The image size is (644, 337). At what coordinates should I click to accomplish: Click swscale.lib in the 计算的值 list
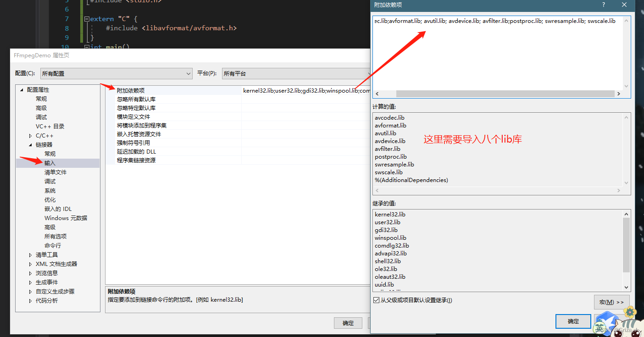pyautogui.click(x=389, y=172)
